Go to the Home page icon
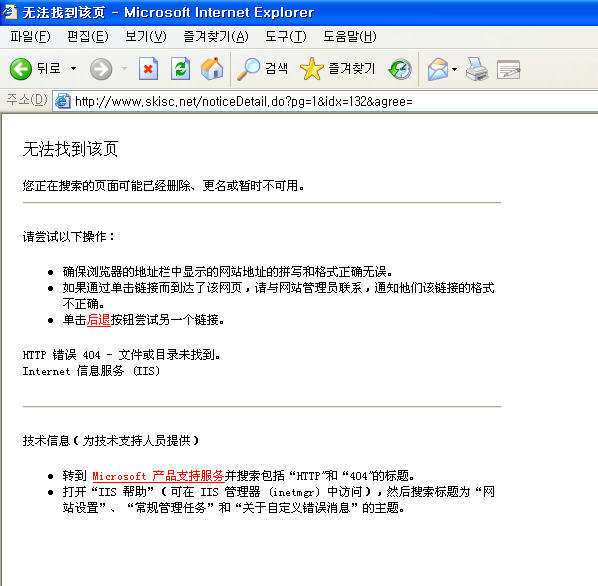Screen dimensions: 598x586 pos(212,69)
